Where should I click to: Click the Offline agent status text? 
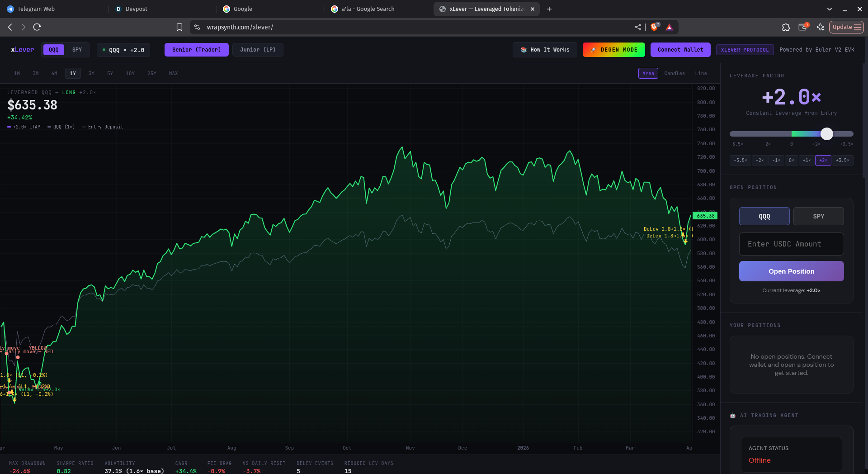click(x=759, y=460)
